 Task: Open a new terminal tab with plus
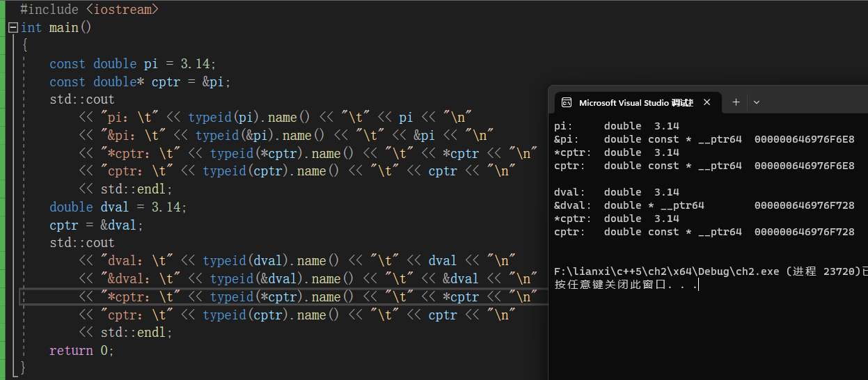(736, 102)
